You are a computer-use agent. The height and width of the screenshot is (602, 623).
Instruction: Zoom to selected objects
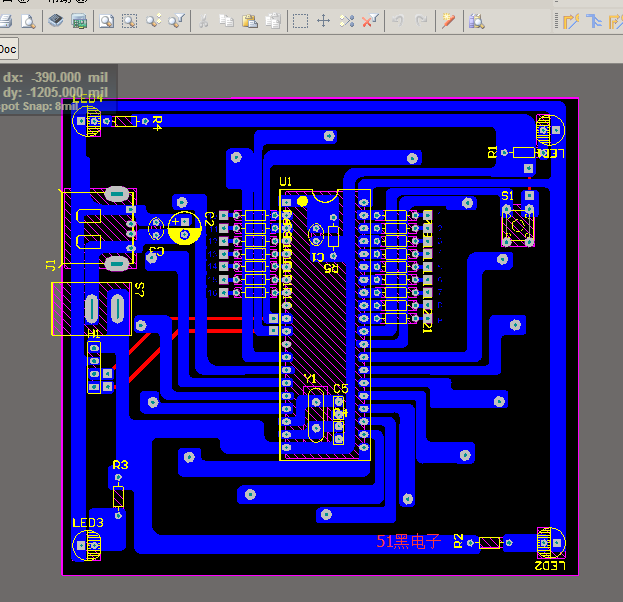[153, 20]
